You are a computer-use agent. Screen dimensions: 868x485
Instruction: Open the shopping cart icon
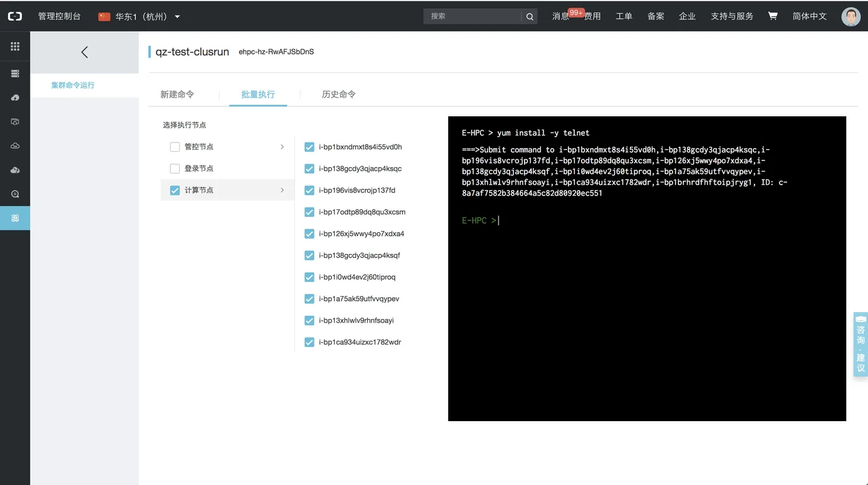[x=773, y=16]
